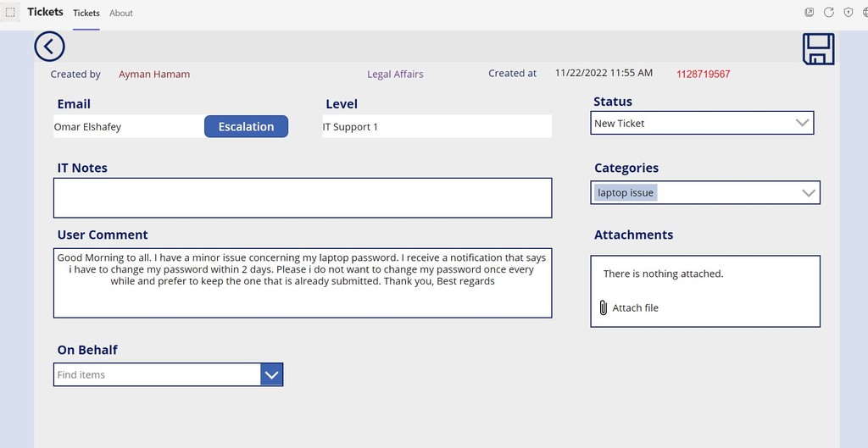
Task: Click the Attach file link
Action: (x=635, y=308)
